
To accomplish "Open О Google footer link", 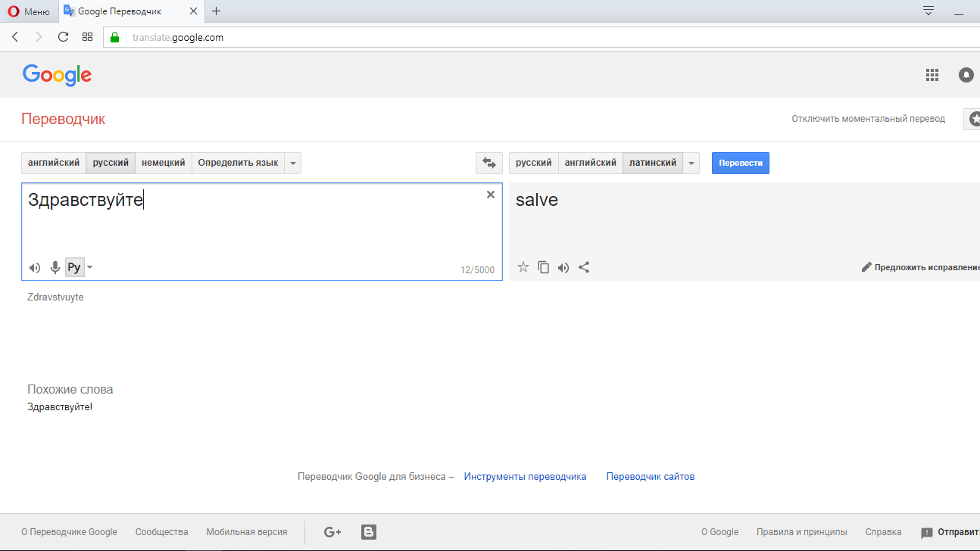I will pyautogui.click(x=719, y=532).
